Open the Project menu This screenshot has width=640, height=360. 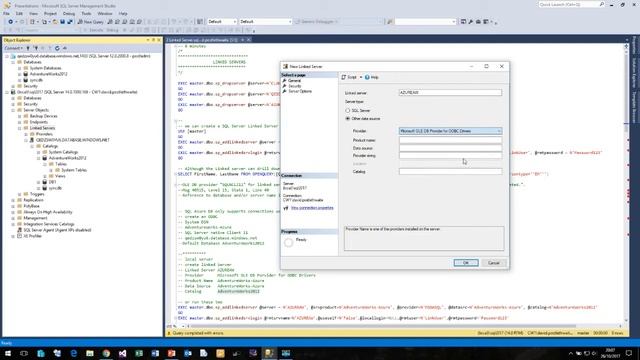pyautogui.click(x=51, y=13)
